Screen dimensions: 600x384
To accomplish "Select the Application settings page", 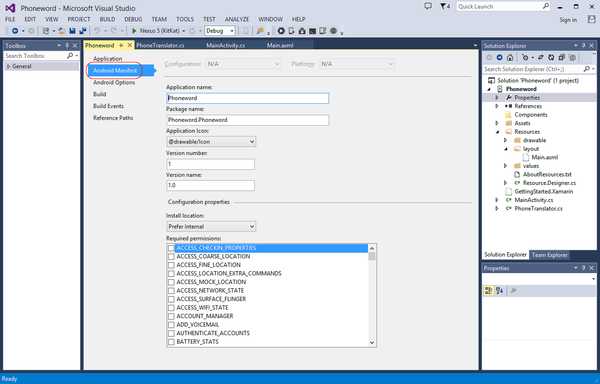I will pos(108,59).
